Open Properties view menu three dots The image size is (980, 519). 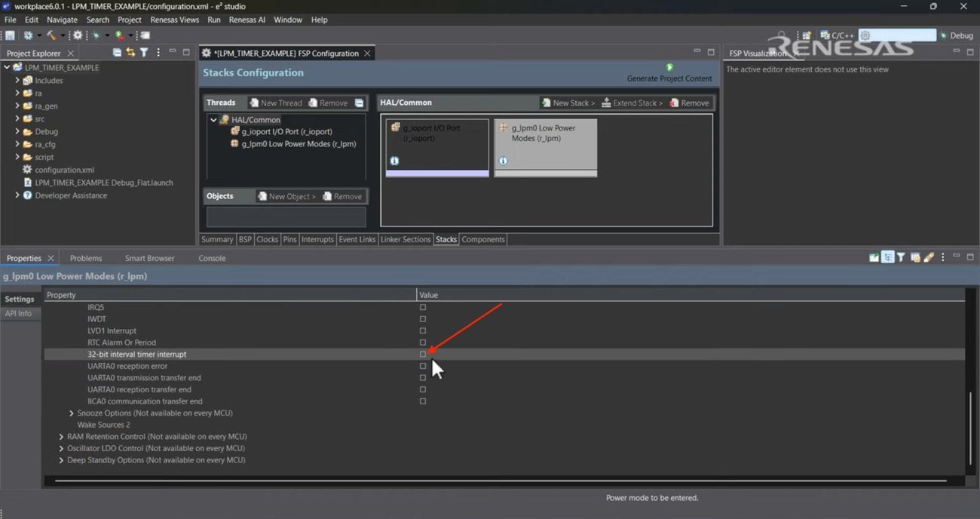click(942, 258)
